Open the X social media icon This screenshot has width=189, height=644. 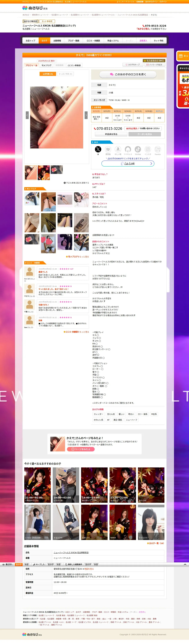98,149
